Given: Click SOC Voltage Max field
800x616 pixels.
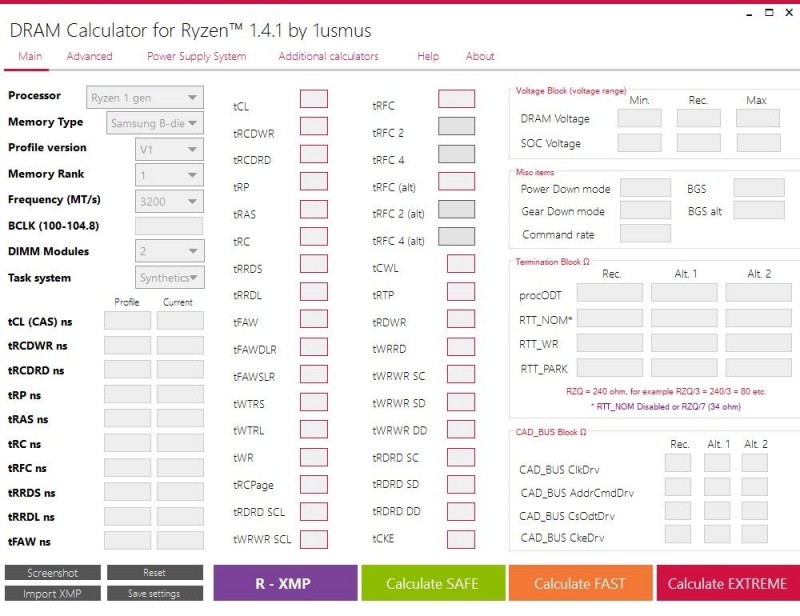Looking at the screenshot, I should pos(758,143).
